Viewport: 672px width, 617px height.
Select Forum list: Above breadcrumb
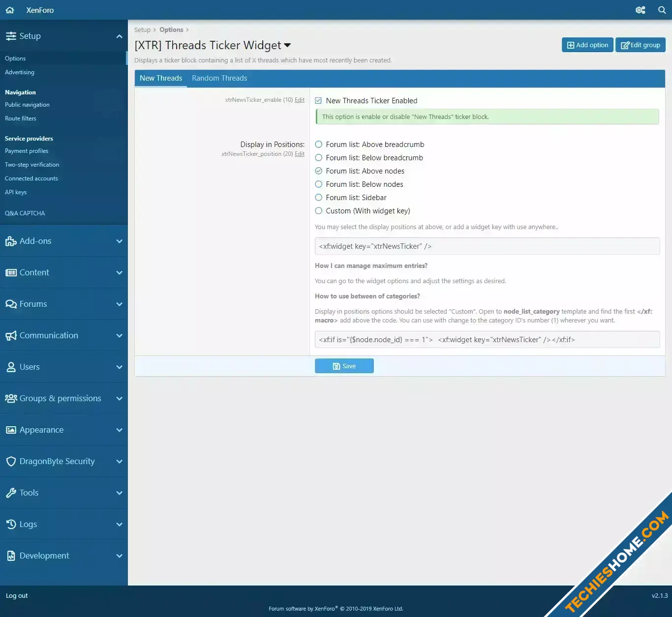[x=318, y=145]
